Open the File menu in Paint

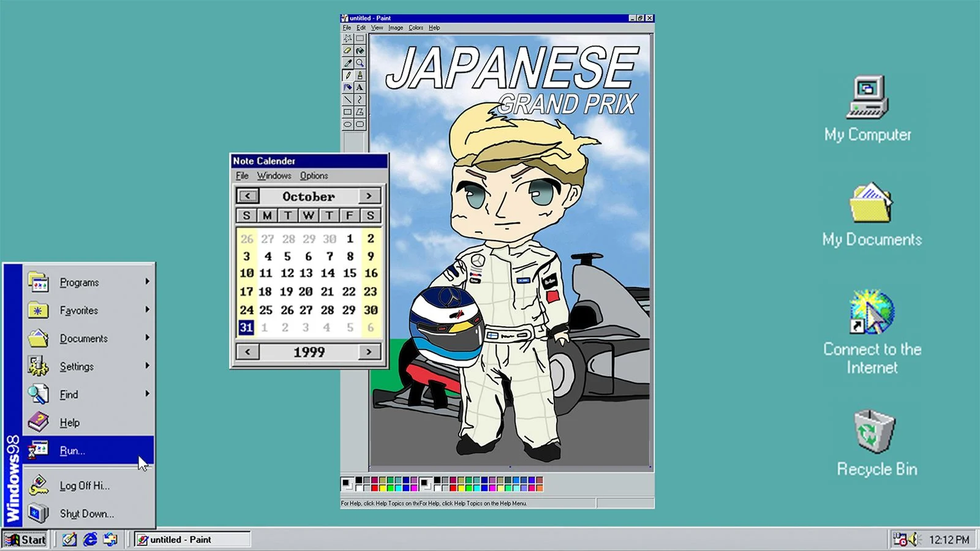tap(347, 28)
